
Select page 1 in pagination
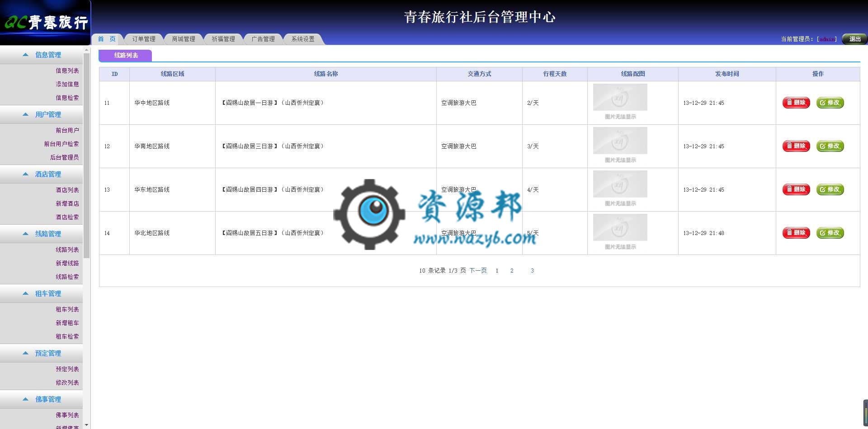tap(497, 270)
